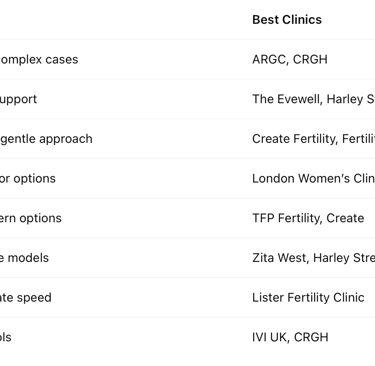Click the support row label
This screenshot has height=366, width=375.
pos(18,99)
